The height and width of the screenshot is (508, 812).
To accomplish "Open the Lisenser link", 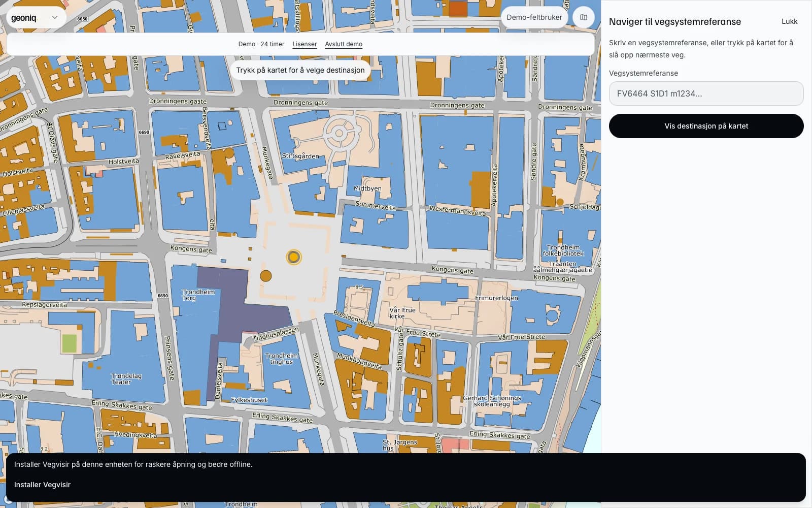I will click(304, 44).
